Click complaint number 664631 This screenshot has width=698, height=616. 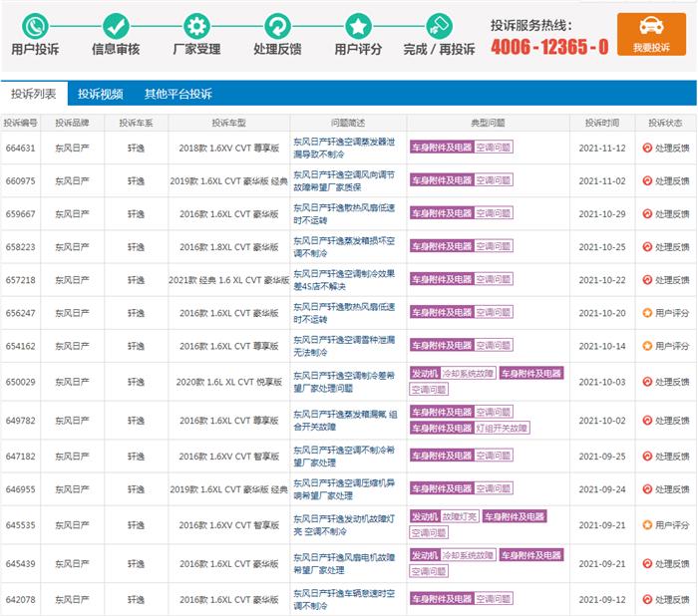21,148
